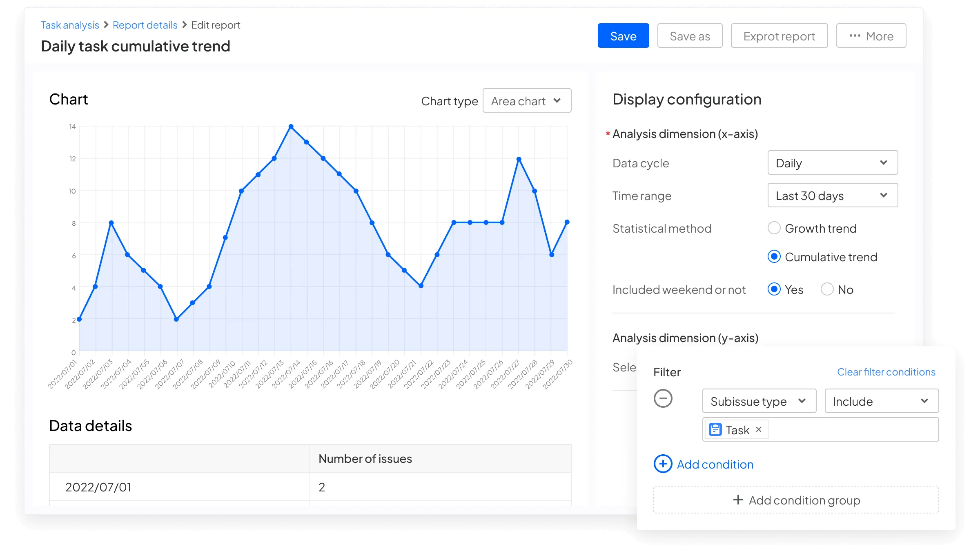Viewport: 980px width, 551px height.
Task: Click the chevron arrow of Chart type
Action: pos(557,100)
